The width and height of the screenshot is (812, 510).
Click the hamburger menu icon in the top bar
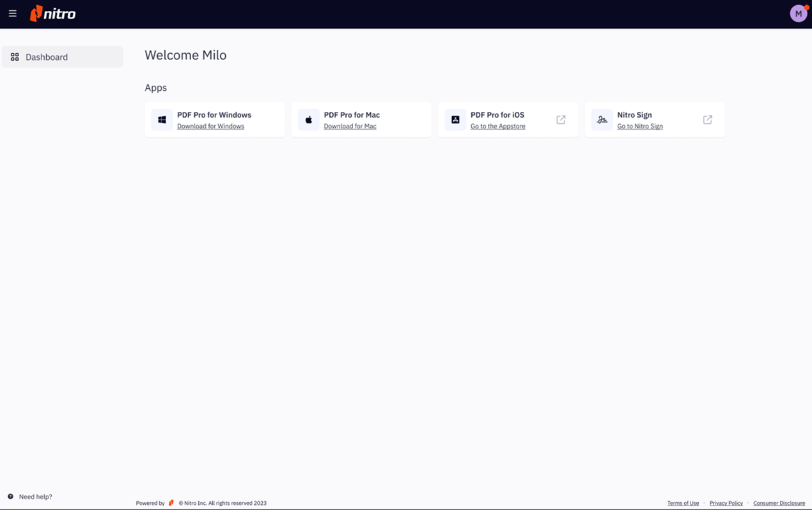pyautogui.click(x=13, y=13)
